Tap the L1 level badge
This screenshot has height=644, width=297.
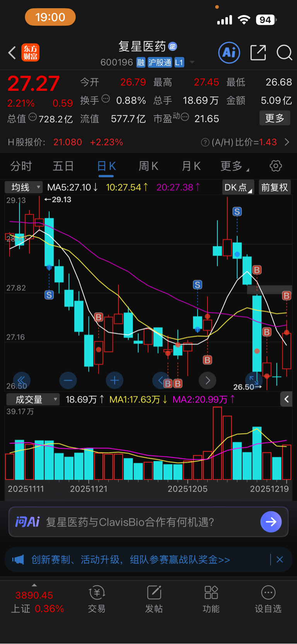(179, 62)
